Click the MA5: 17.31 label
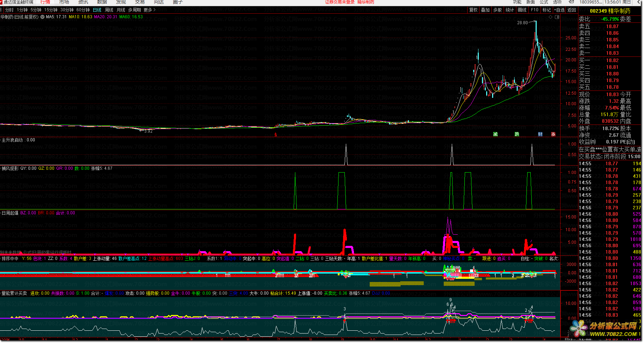Image resolution: width=644 pixels, height=343 pixels. click(x=56, y=17)
